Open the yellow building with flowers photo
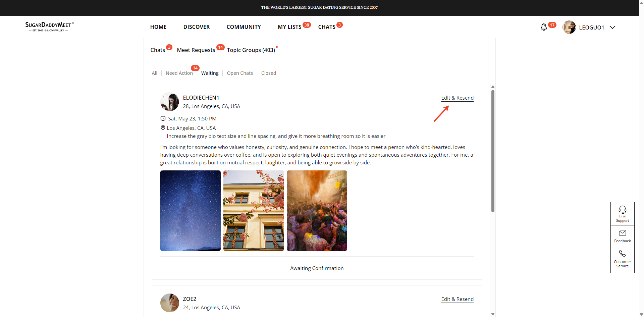 254,211
